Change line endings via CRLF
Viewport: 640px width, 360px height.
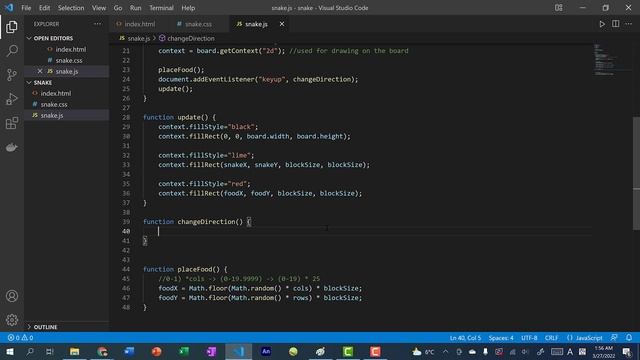click(x=551, y=338)
